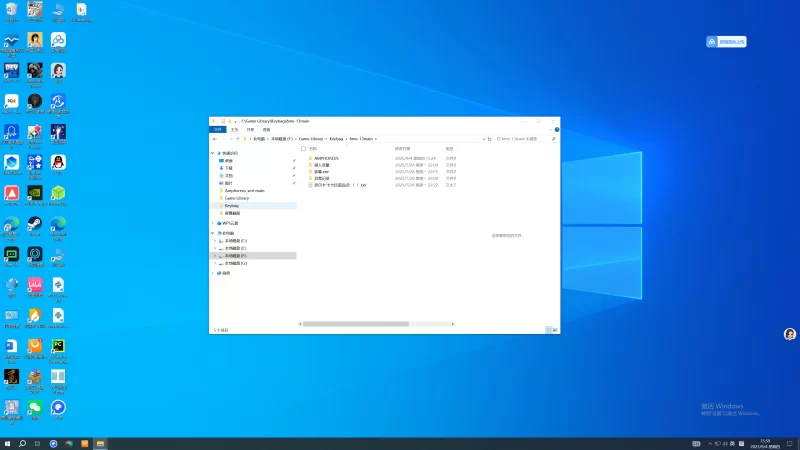Click the Windows Start button

pyautogui.click(x=8, y=443)
